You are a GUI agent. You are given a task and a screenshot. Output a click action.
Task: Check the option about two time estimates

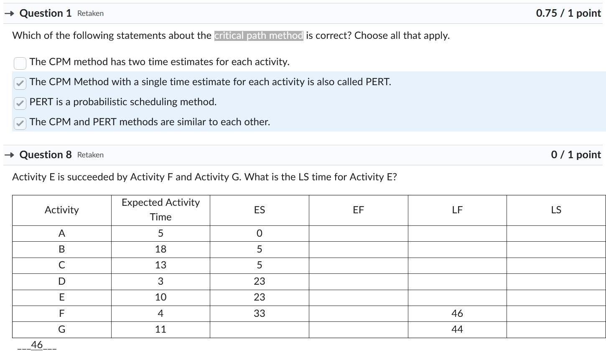[x=20, y=63]
